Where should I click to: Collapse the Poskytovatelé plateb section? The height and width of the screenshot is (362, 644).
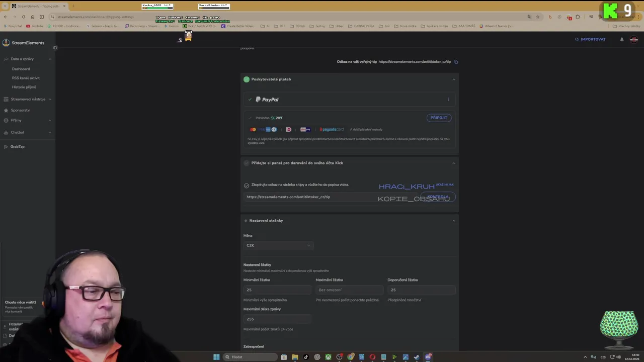coord(453,79)
